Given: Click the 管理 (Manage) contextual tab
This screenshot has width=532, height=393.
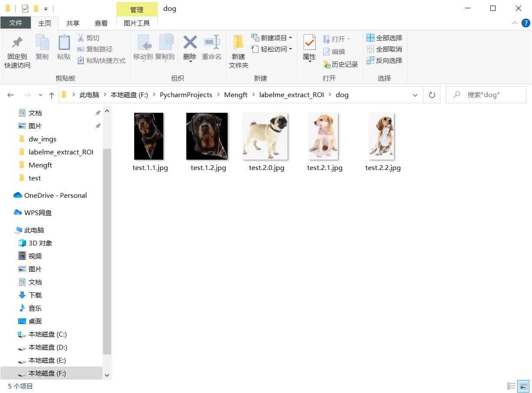Looking at the screenshot, I should 137,10.
